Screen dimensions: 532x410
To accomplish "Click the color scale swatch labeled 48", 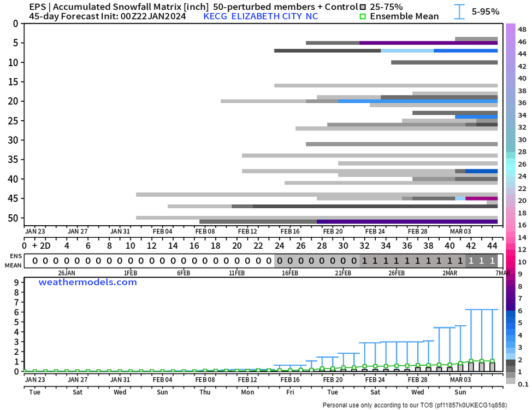I will 510,30.
